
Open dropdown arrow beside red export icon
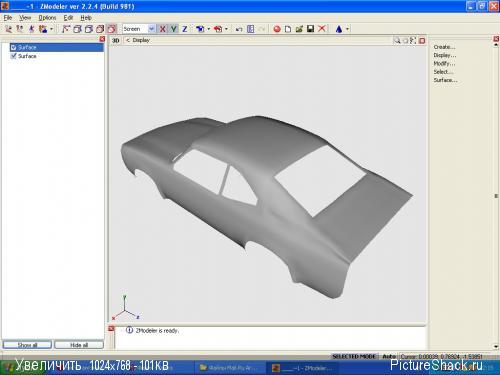point(226,29)
